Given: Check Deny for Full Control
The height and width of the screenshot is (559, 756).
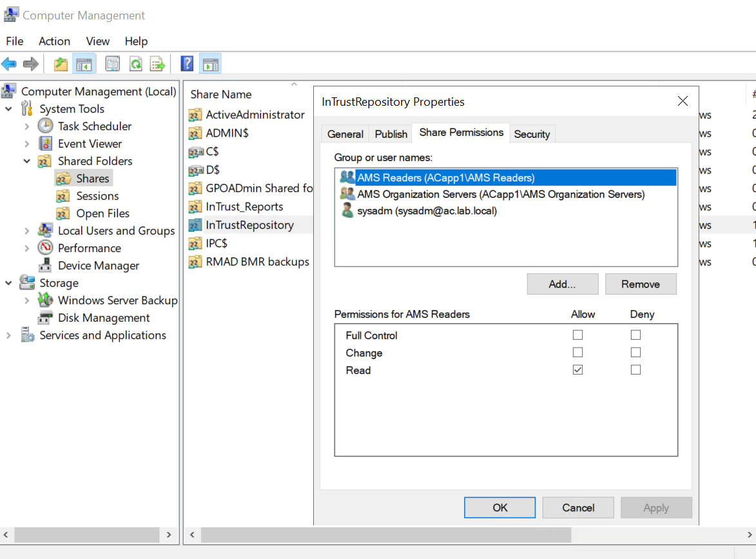Looking at the screenshot, I should (635, 335).
